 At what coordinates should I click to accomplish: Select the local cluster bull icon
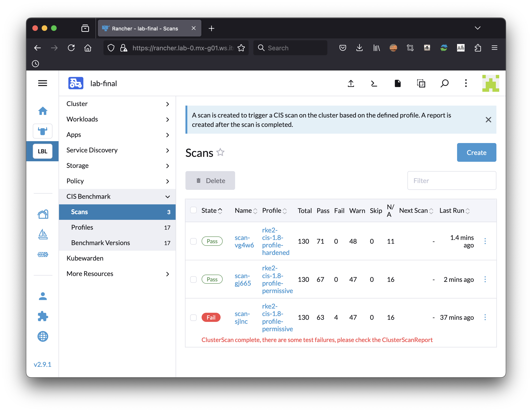(x=43, y=131)
